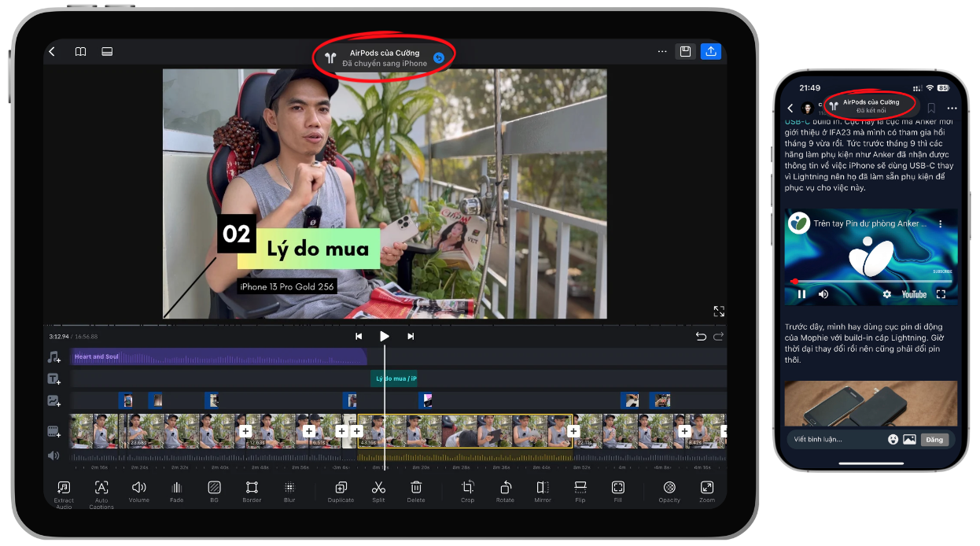Open the Auto Captions tool
The width and height of the screenshot is (980, 546).
pyautogui.click(x=101, y=494)
